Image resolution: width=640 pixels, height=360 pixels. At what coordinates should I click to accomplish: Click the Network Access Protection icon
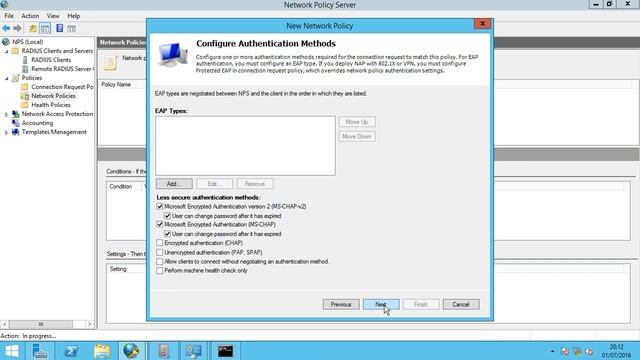click(x=16, y=114)
